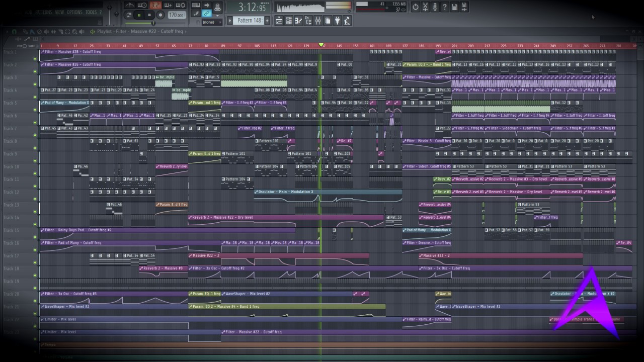Add new pattern with plus button

point(267,20)
